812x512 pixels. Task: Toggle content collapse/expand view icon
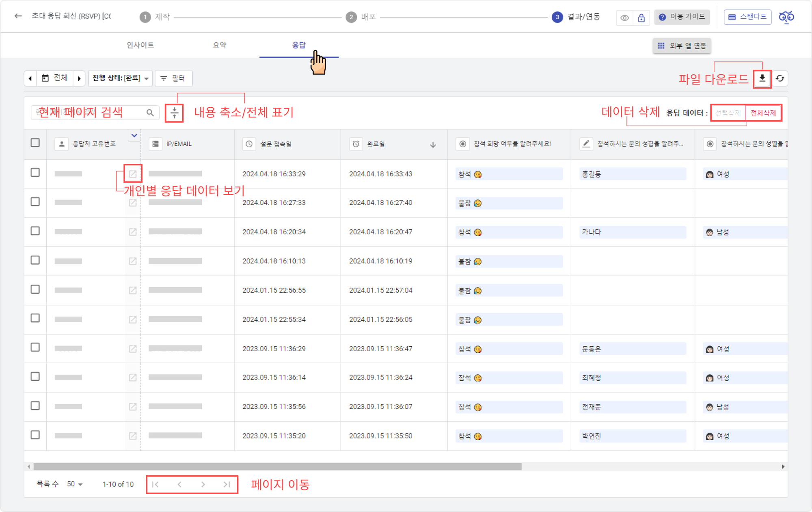[x=174, y=113]
